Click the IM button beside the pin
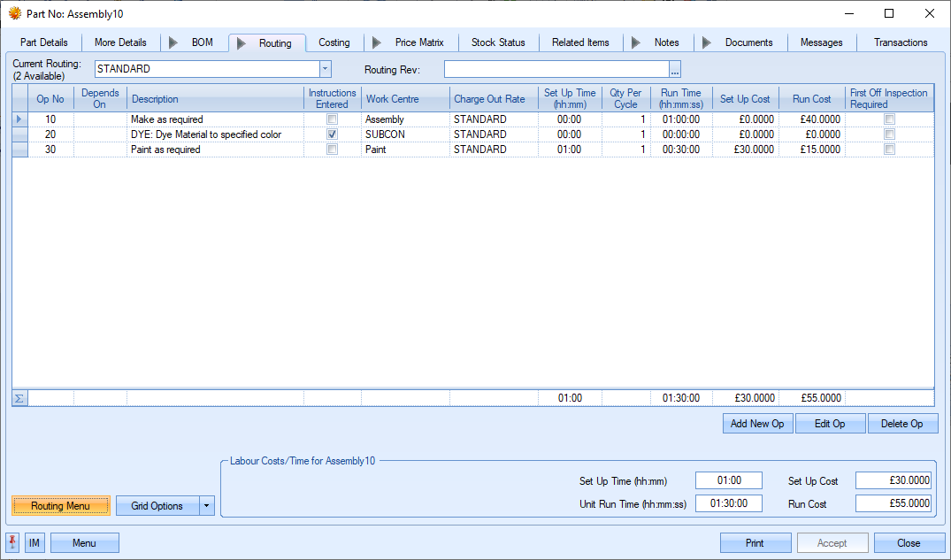 point(35,542)
